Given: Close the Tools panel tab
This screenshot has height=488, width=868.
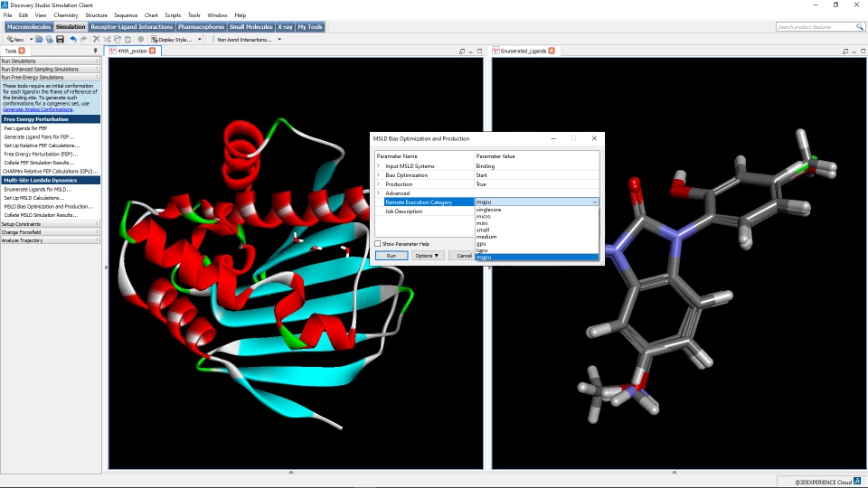Looking at the screenshot, I should click(x=22, y=51).
